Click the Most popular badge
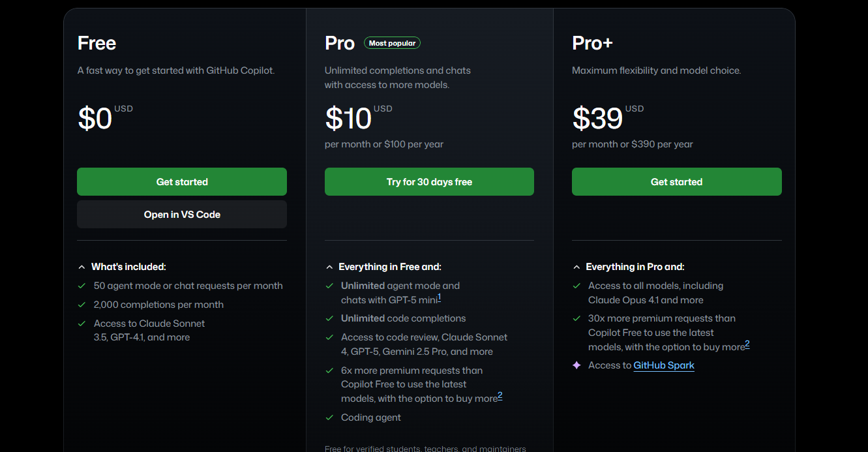 392,43
